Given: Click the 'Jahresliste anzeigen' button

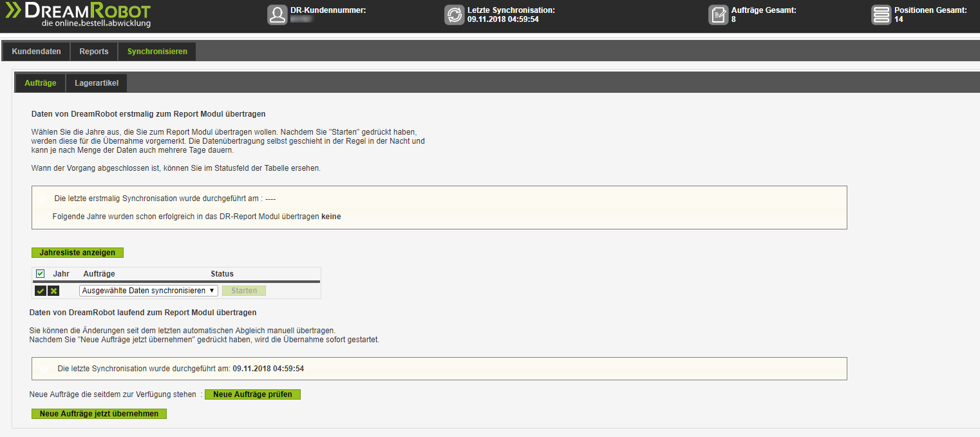Looking at the screenshot, I should (77, 253).
